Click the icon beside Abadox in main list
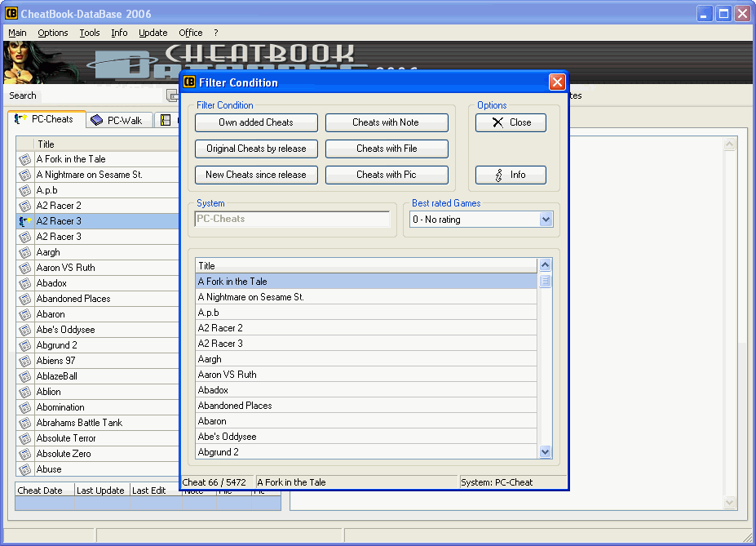This screenshot has width=756, height=546. (x=24, y=283)
